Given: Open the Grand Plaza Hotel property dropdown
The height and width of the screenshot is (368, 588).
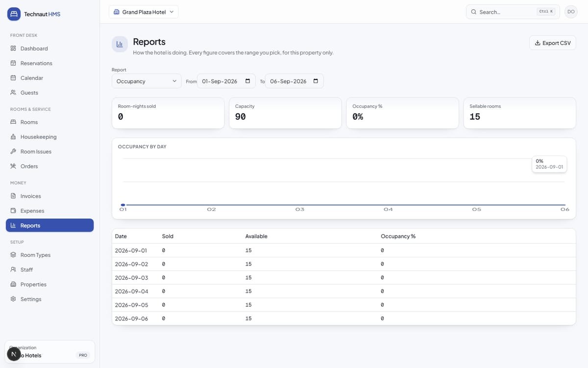Looking at the screenshot, I should pyautogui.click(x=144, y=12).
